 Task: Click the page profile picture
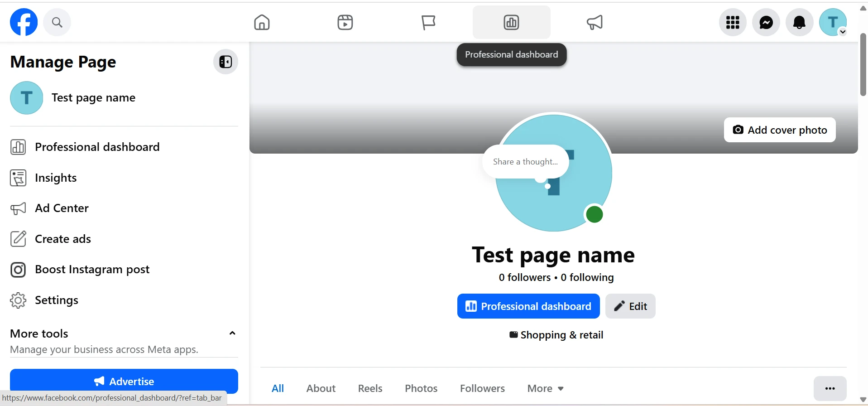click(x=554, y=173)
